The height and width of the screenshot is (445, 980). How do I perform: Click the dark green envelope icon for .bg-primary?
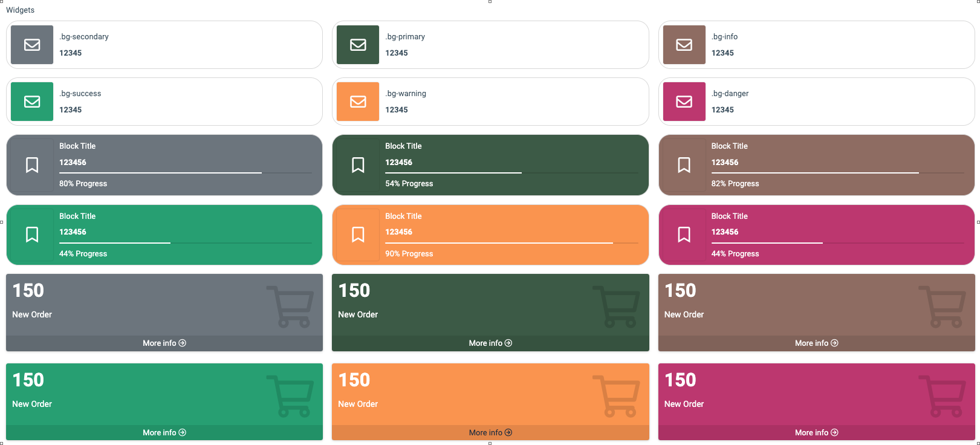tap(358, 45)
